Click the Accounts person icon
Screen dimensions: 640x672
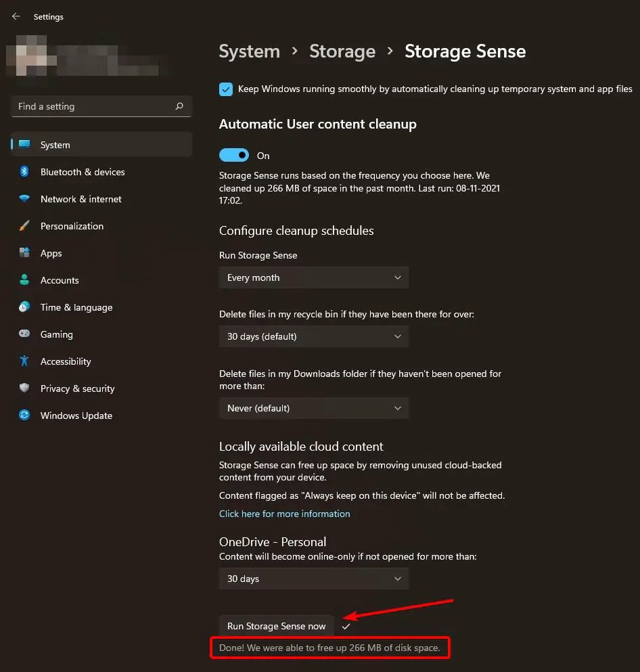(x=24, y=279)
